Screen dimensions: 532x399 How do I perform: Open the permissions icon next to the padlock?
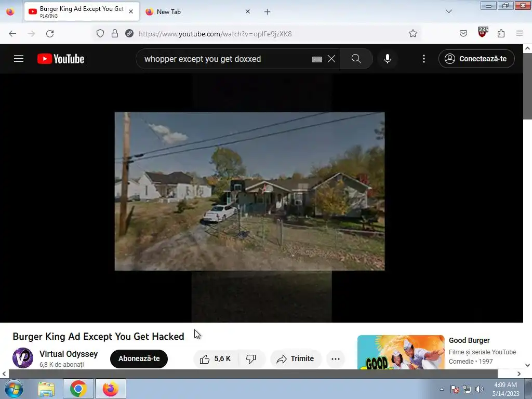(x=129, y=33)
